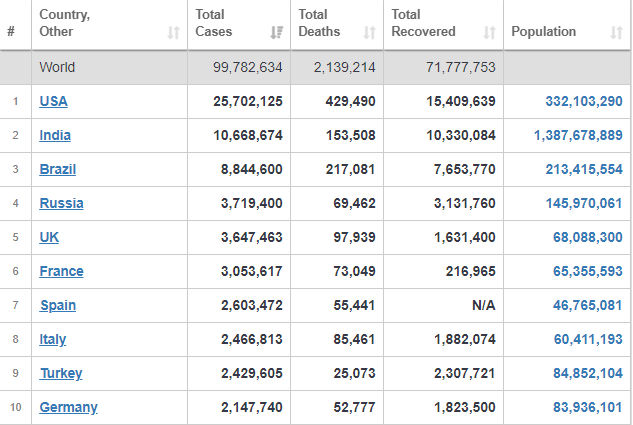Sort table by Country, Other column arrows
The height and width of the screenshot is (425, 633).
[x=174, y=32]
